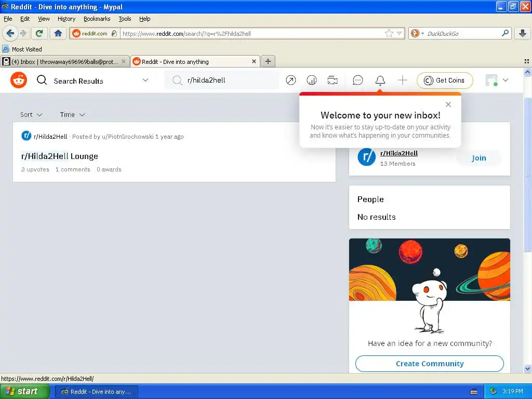The width and height of the screenshot is (532, 399).
Task: Click the 1 comments link
Action: pos(73,169)
